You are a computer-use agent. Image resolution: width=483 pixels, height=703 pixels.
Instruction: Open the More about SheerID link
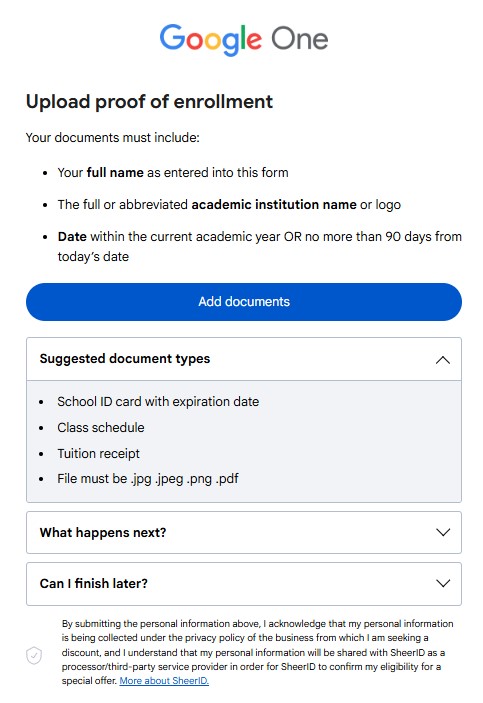164,681
